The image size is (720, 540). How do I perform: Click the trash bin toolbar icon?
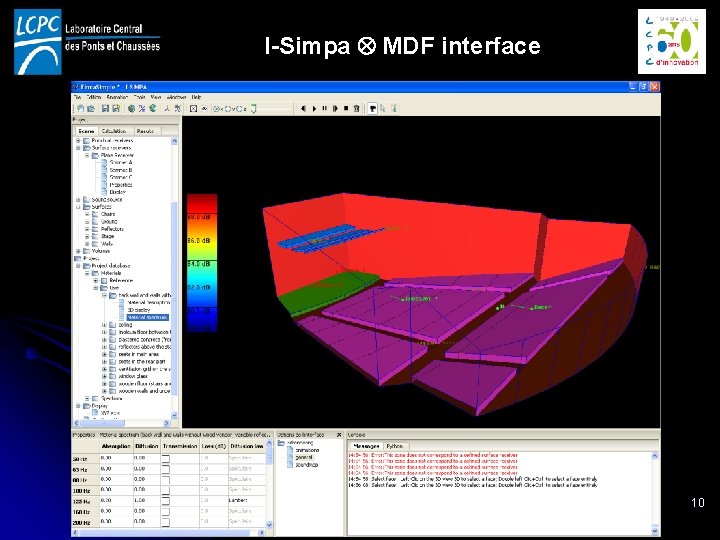tap(356, 108)
